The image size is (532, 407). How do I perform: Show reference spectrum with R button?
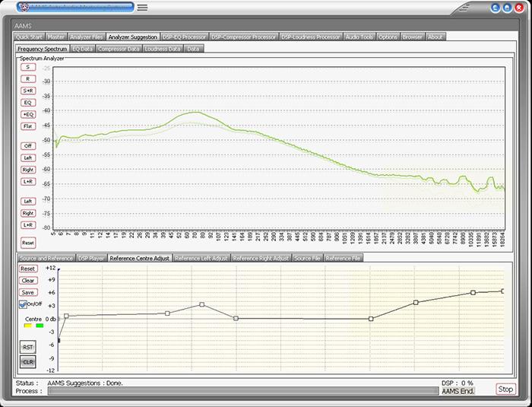click(x=28, y=79)
